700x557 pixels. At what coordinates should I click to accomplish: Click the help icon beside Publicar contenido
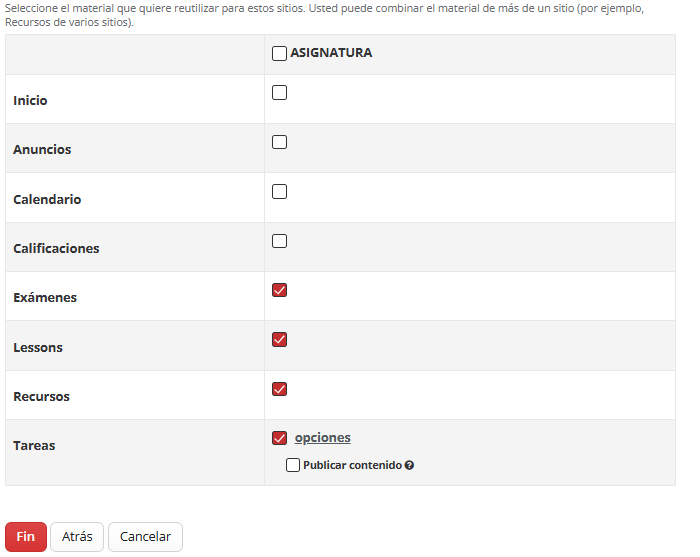pyautogui.click(x=410, y=465)
